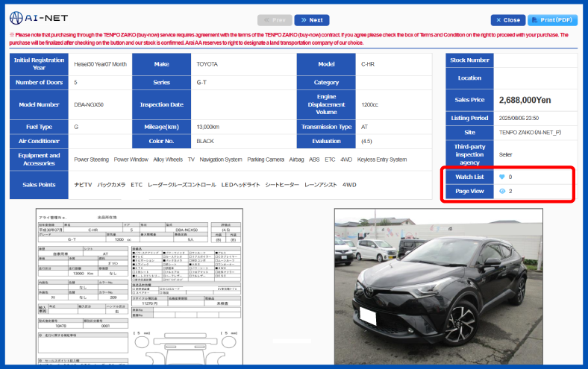Click the Location header cell
Viewport: 588px width, 369px height.
coord(469,78)
